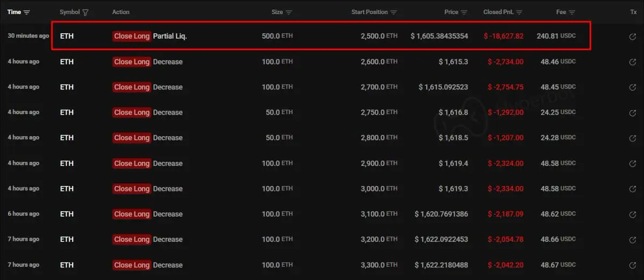Open the Symbol column filter funnel icon
Image resolution: width=644 pixels, height=280 pixels.
tap(85, 12)
